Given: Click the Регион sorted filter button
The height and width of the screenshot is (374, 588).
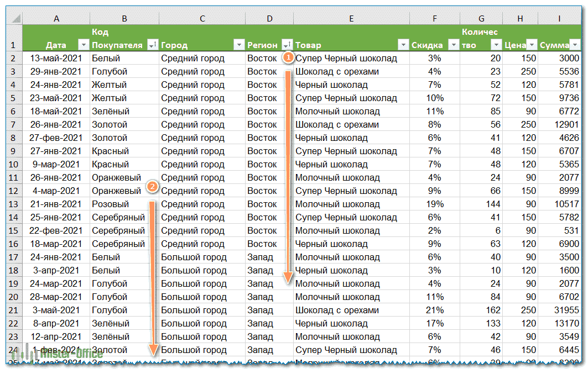Looking at the screenshot, I should [x=287, y=45].
